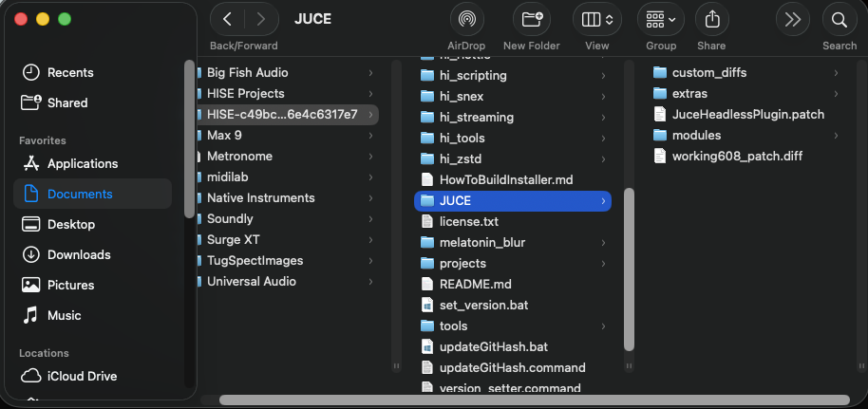Screen dimensions: 868x409
Task: Select the Max 9 folder
Action: [x=288, y=135]
